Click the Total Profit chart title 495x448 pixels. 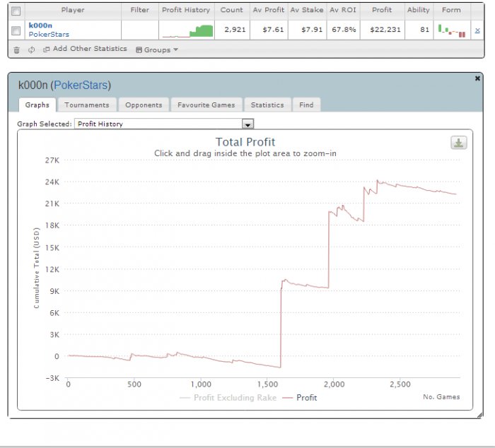245,142
